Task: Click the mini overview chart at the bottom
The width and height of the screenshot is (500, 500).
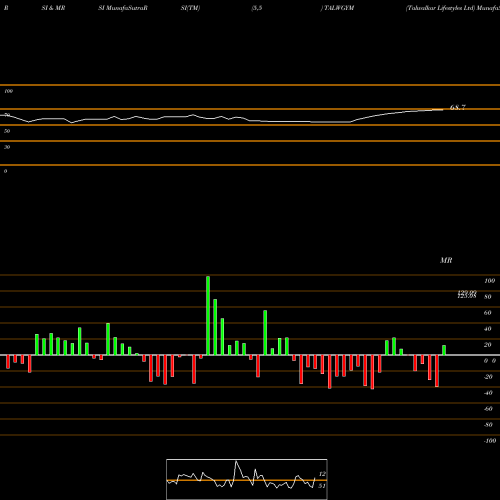Action: click(247, 479)
